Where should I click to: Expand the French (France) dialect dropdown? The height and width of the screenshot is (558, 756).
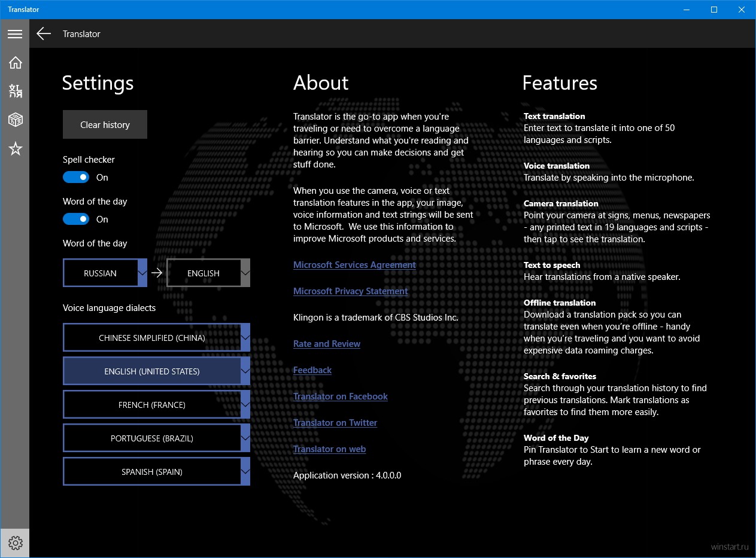click(x=156, y=404)
